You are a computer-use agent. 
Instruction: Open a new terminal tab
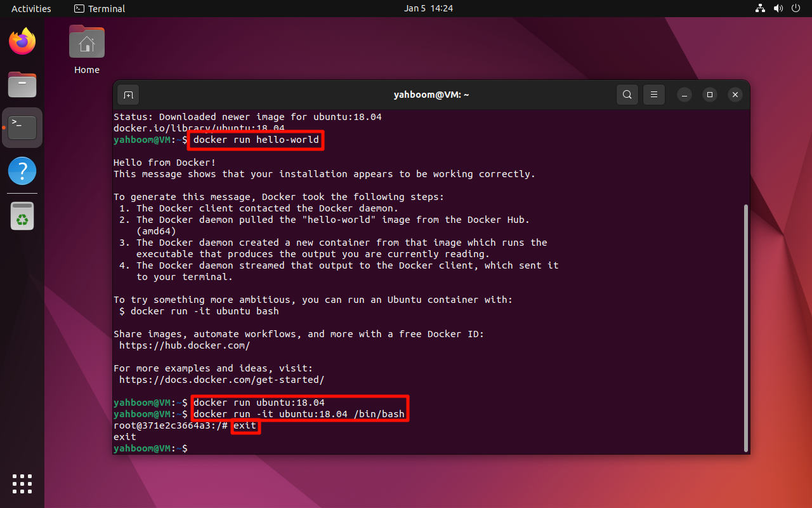pyautogui.click(x=128, y=95)
